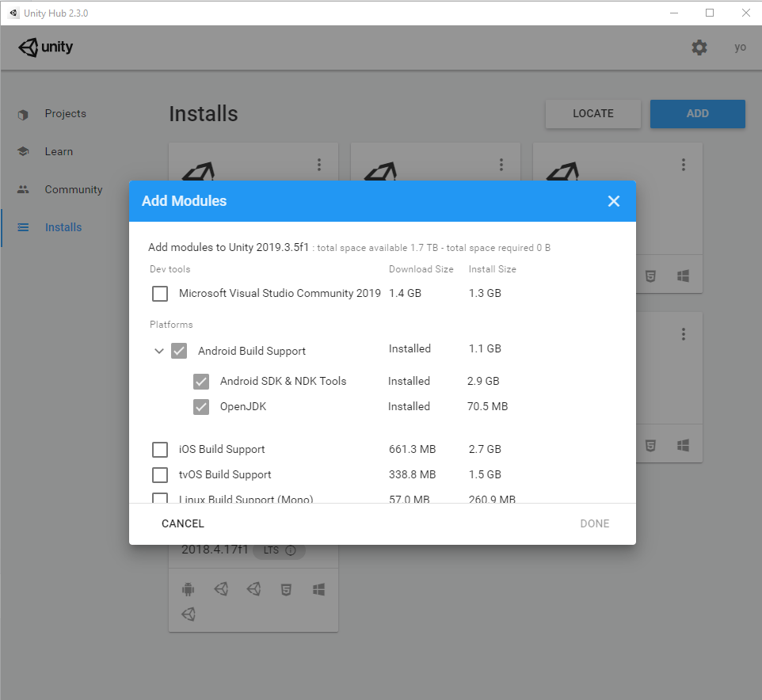Image resolution: width=762 pixels, height=700 pixels.
Task: Click the 'Add Modules' dialog title
Action: (x=185, y=201)
